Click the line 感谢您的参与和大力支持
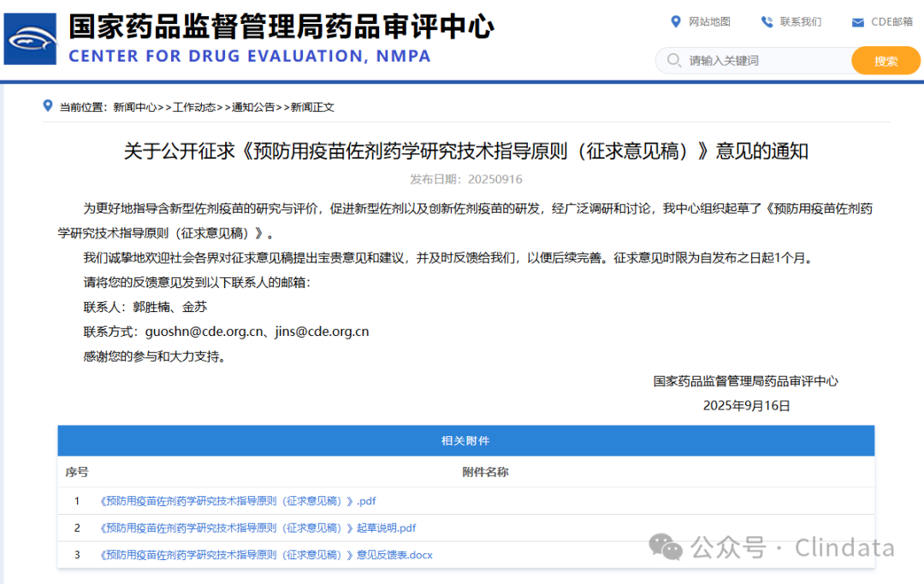 pos(154,357)
